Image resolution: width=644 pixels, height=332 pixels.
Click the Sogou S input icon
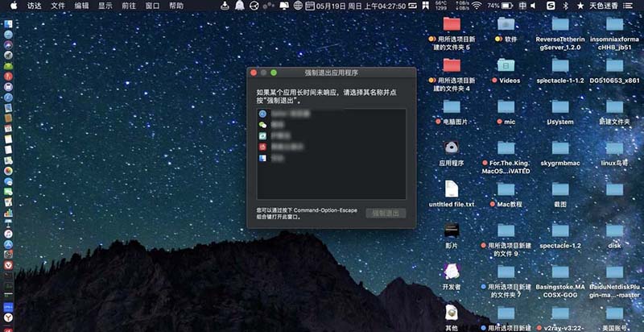551,6
